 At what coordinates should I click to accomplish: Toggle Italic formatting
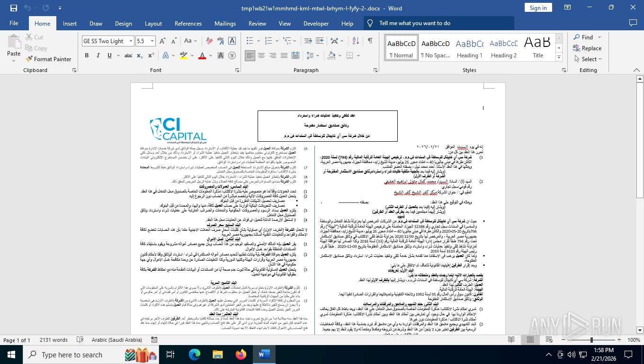coord(98,55)
